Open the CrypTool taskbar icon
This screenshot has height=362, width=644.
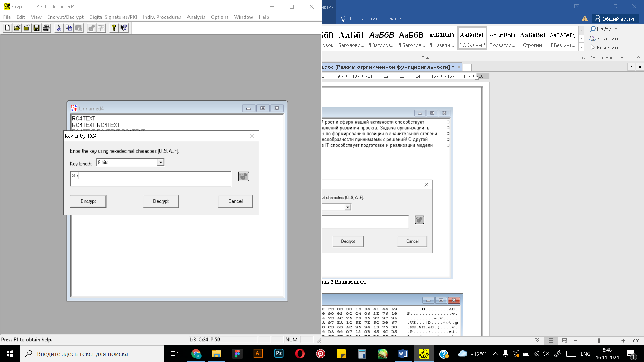coord(423,354)
